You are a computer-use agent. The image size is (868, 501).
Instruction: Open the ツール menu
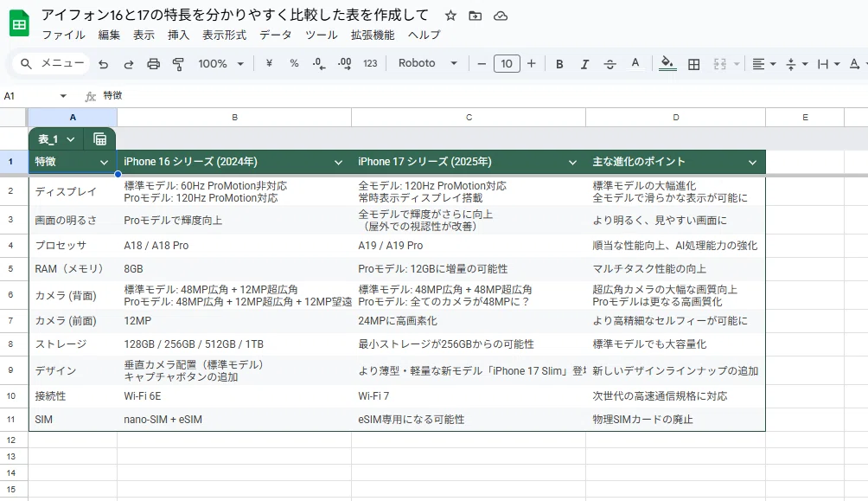(321, 35)
